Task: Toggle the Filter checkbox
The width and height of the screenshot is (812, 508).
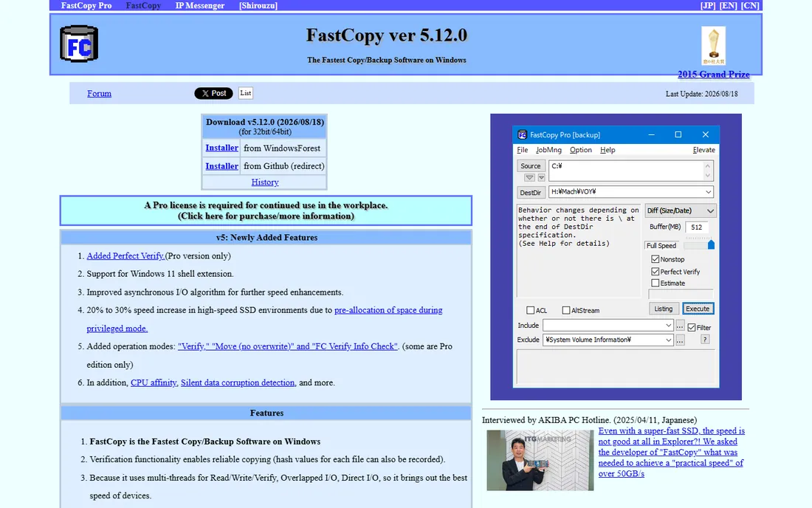Action: click(692, 327)
